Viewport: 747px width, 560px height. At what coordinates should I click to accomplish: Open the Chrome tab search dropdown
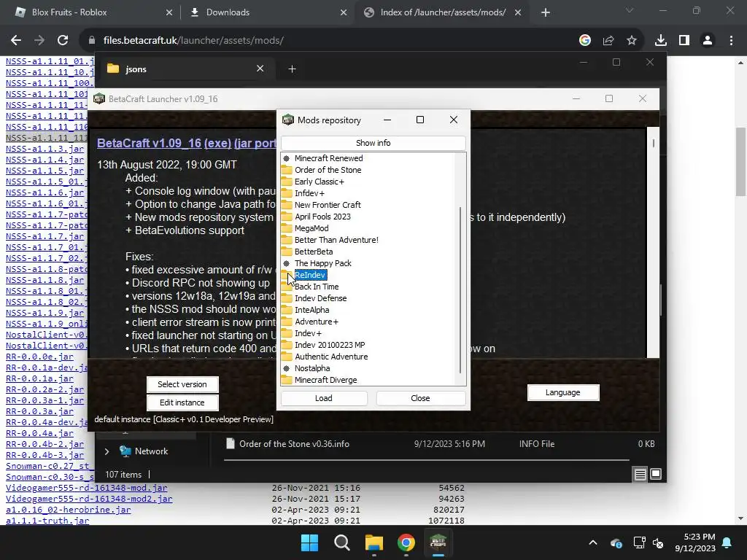click(x=630, y=12)
